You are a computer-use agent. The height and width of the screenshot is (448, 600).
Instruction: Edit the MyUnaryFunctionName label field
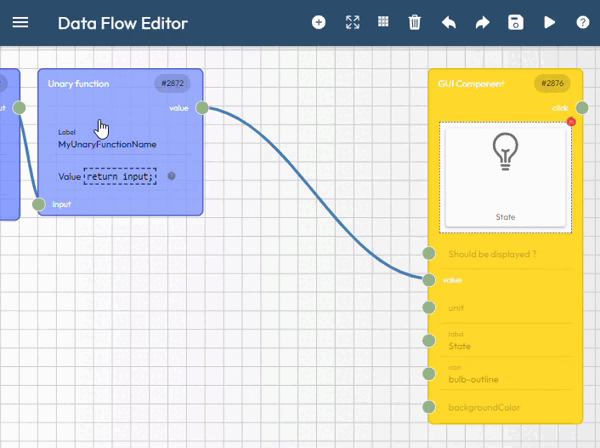point(107,144)
